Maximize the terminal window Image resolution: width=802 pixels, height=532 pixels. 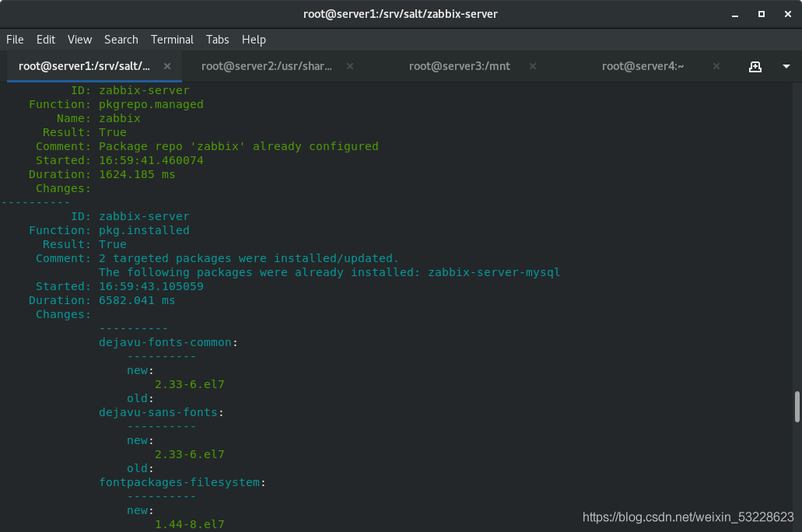tap(761, 14)
